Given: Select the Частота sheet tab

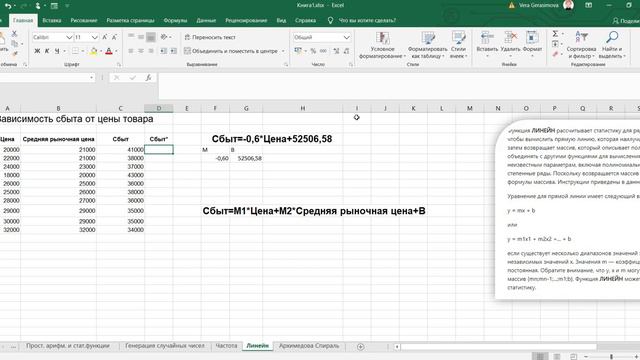Looking at the screenshot, I should [226, 346].
